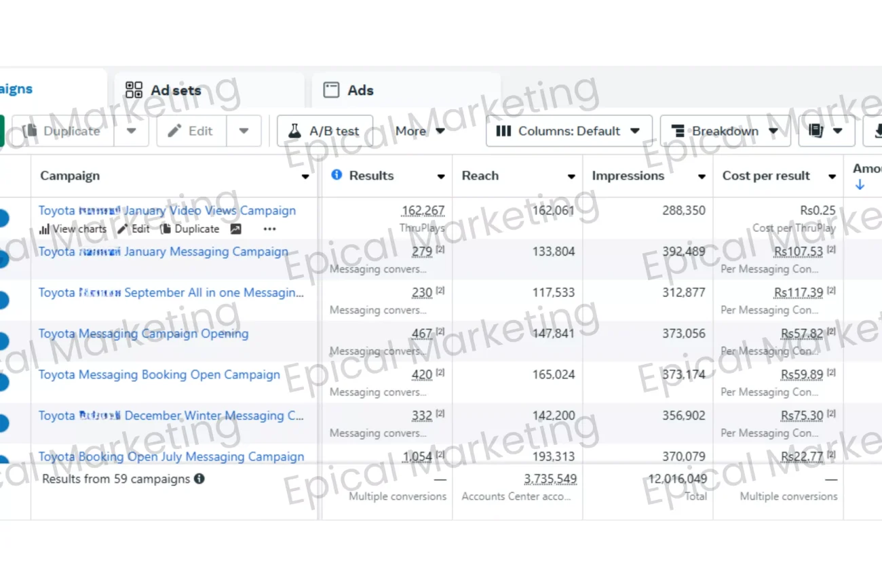Start an A/B test
Viewport: 882px width, 588px height.
[325, 131]
